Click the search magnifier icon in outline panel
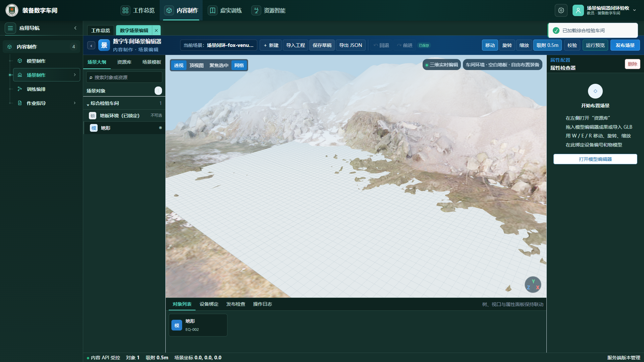Image resolution: width=644 pixels, height=362 pixels. (x=91, y=78)
